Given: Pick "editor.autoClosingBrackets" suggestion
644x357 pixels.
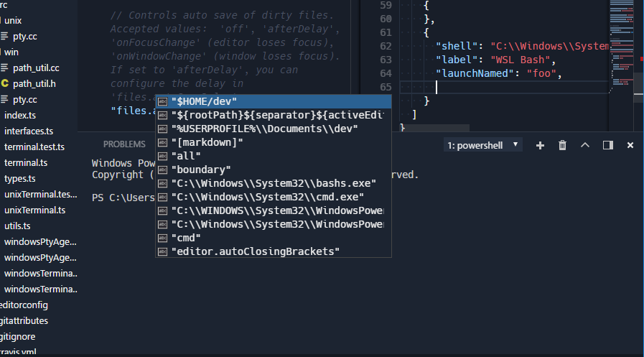Looking at the screenshot, I should [274, 251].
